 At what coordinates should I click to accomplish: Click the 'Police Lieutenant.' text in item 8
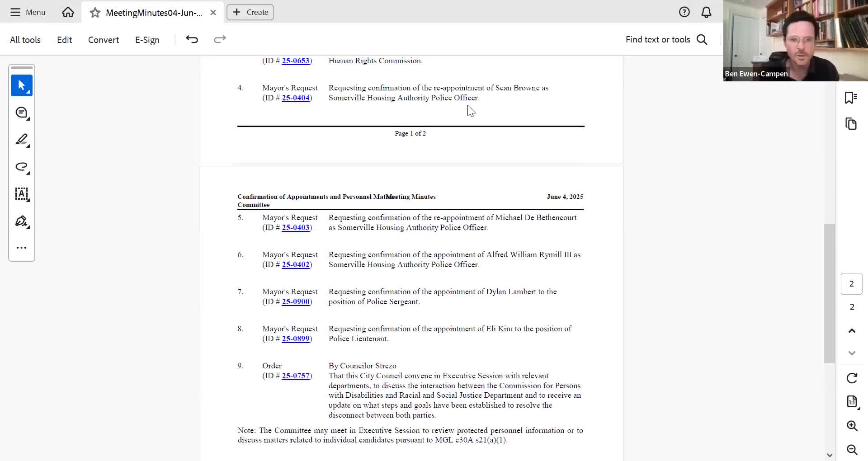[359, 339]
